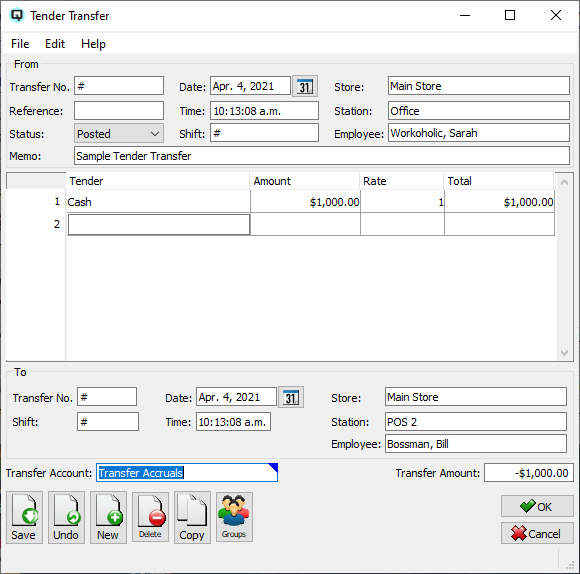Click the Cancel button
Image resolution: width=580 pixels, height=574 pixels.
(x=537, y=533)
